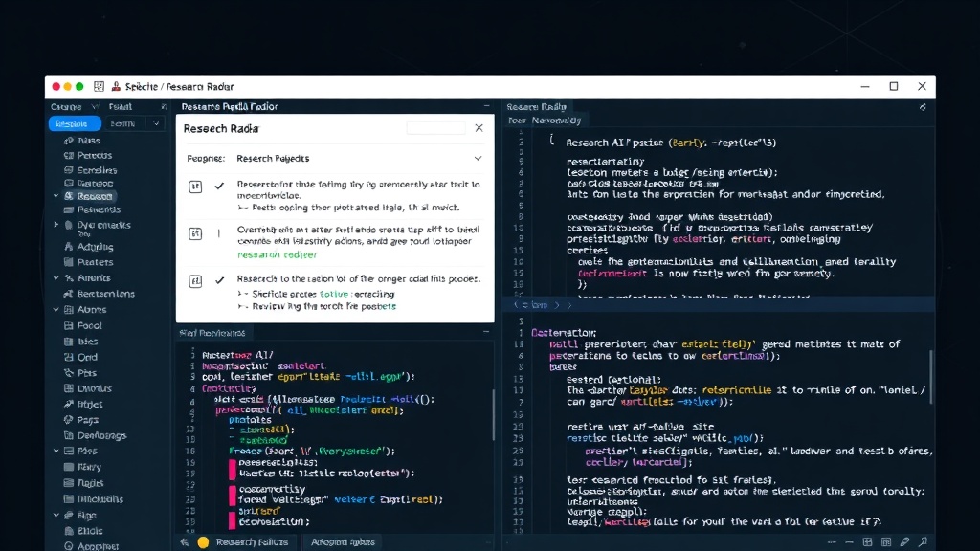Click the back arrows icon in bottom tab bar

click(185, 542)
